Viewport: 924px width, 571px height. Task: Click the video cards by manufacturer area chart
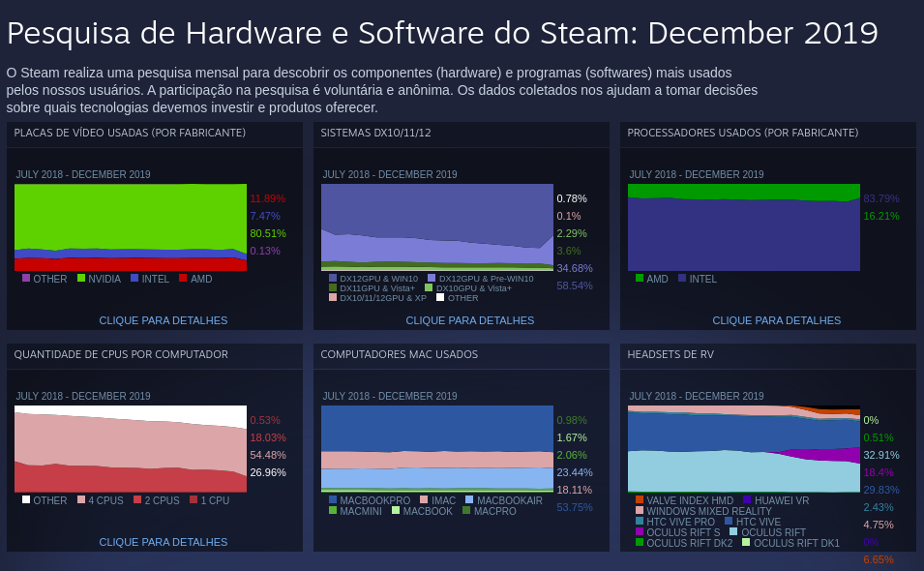tap(131, 227)
